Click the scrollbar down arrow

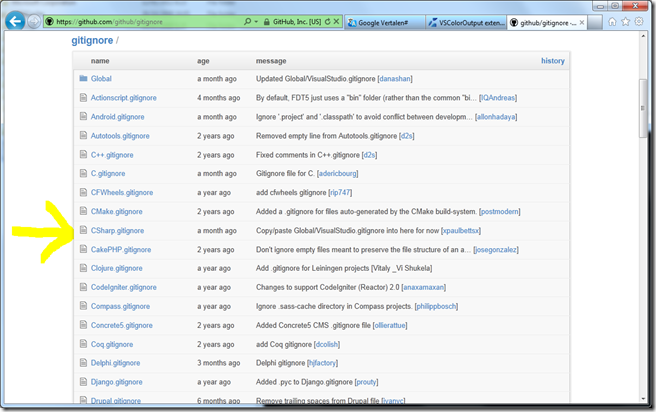coord(643,399)
